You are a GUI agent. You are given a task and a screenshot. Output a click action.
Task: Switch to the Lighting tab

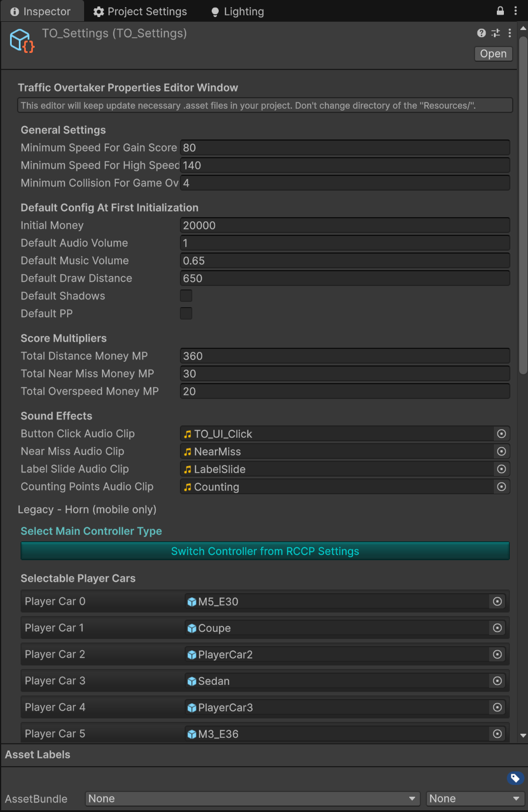238,11
